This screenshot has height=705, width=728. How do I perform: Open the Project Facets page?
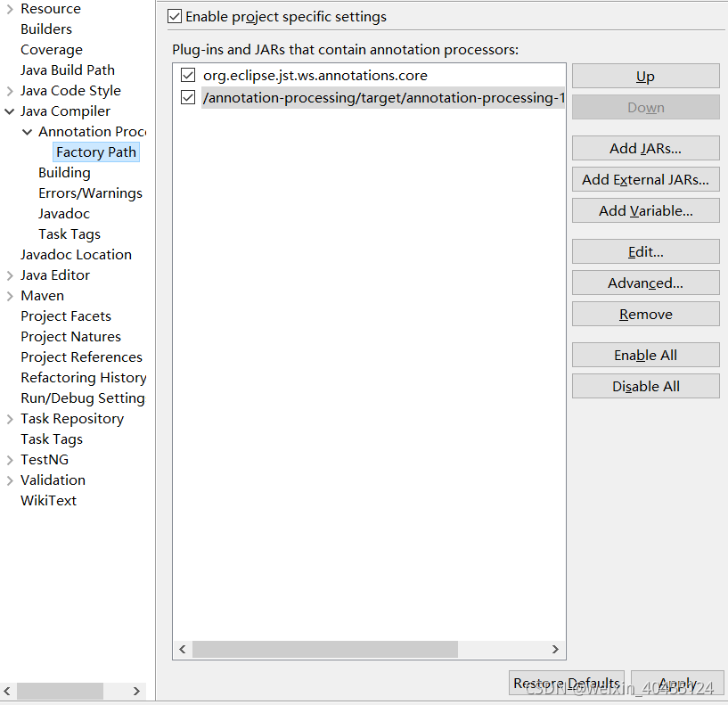[65, 316]
